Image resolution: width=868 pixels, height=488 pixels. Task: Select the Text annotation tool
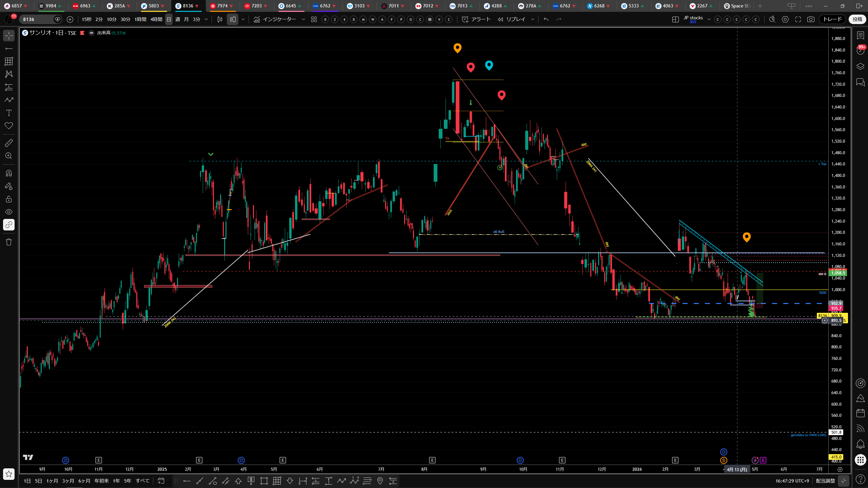click(9, 113)
